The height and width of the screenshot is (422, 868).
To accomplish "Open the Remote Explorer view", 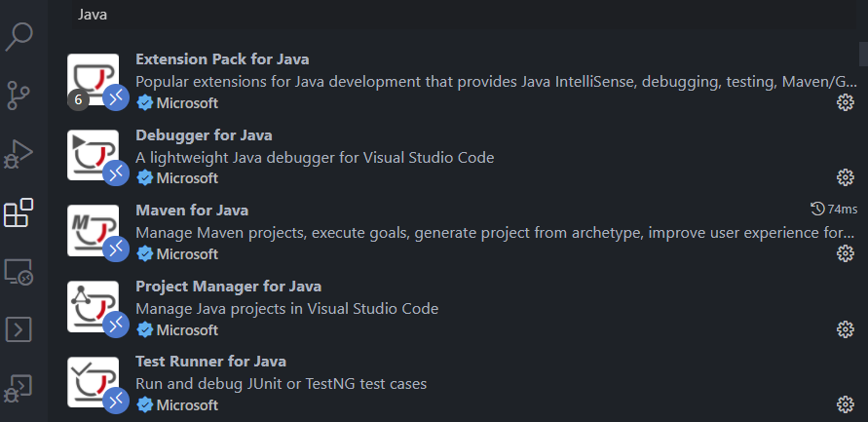I will [x=19, y=271].
